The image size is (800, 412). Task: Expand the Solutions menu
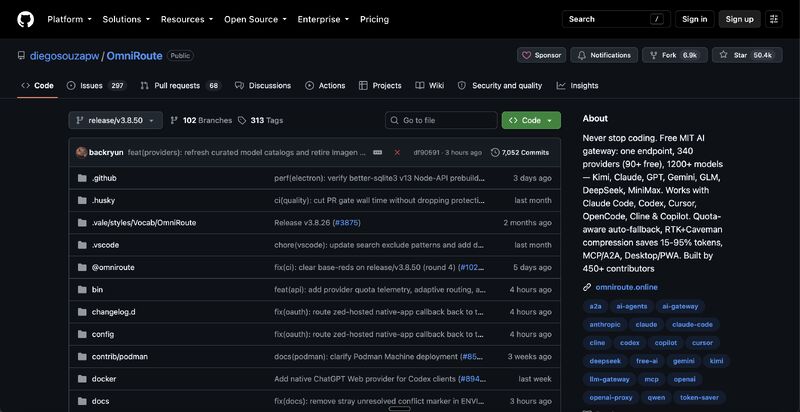coord(126,19)
